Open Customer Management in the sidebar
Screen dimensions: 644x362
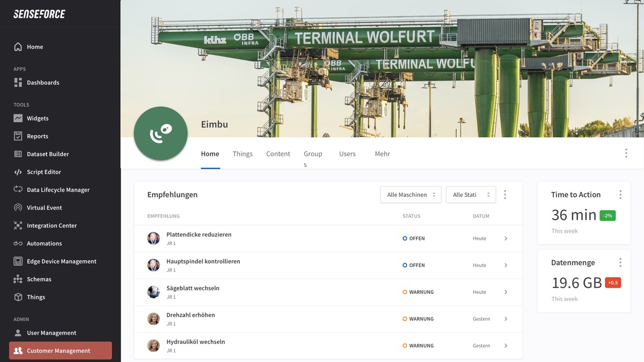pos(60,351)
